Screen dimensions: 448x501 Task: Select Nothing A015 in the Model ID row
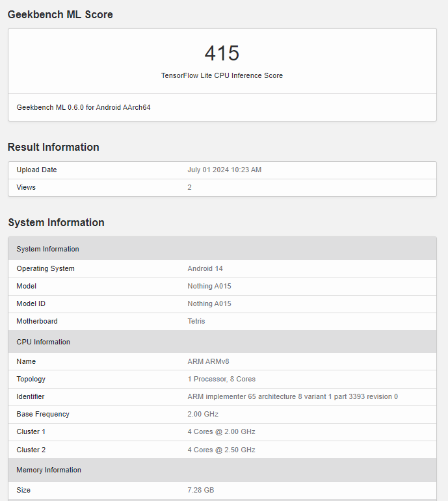[209, 304]
